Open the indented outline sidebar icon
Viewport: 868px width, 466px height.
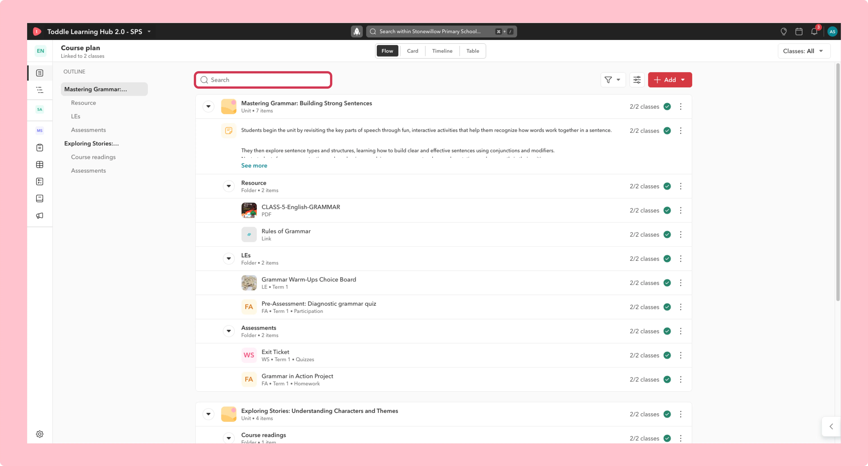pyautogui.click(x=40, y=90)
